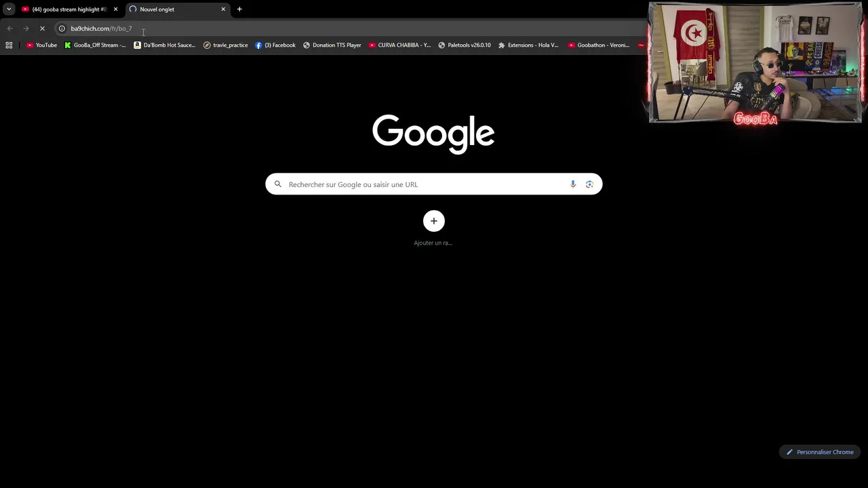868x488 pixels.
Task: Click the Personnaliser Chrome button
Action: point(820,452)
